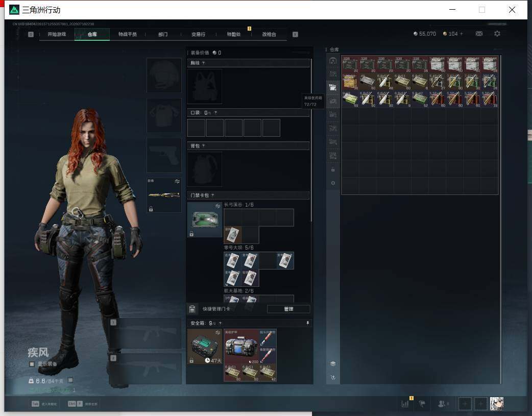Expand the 门禁卡包 section header
The height and width of the screenshot is (416, 532).
[x=248, y=195]
